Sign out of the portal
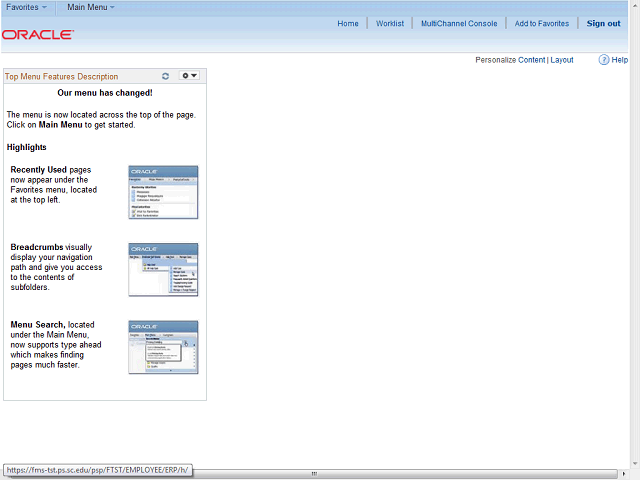The width and height of the screenshot is (640, 480). point(603,24)
